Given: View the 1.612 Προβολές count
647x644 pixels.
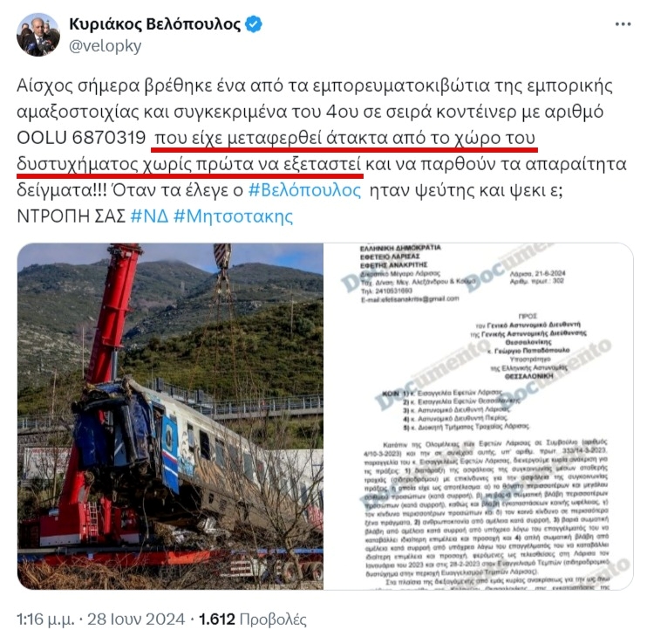Looking at the screenshot, I should tap(253, 620).
